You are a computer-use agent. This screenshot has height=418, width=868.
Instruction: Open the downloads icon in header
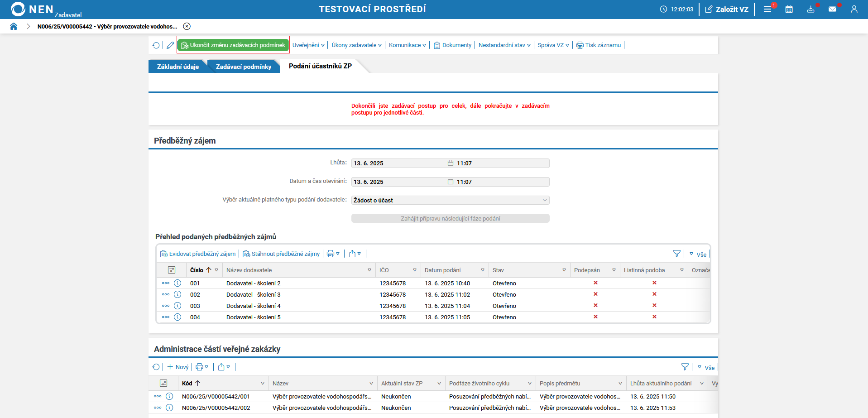pyautogui.click(x=810, y=9)
